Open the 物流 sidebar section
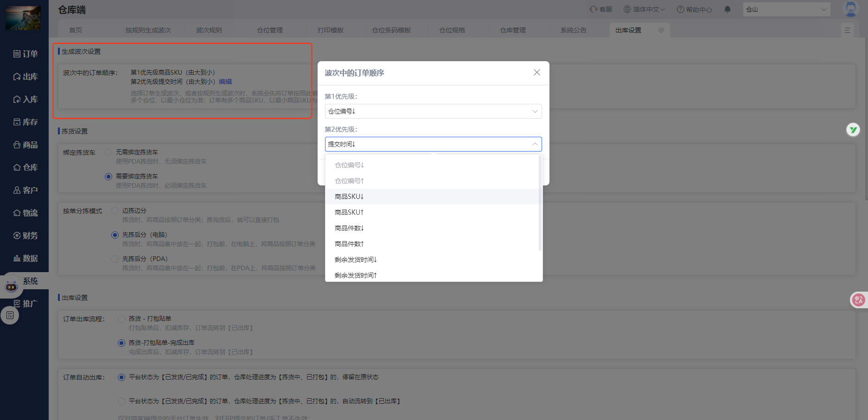Viewport: 868px width, 420px height. coord(25,213)
